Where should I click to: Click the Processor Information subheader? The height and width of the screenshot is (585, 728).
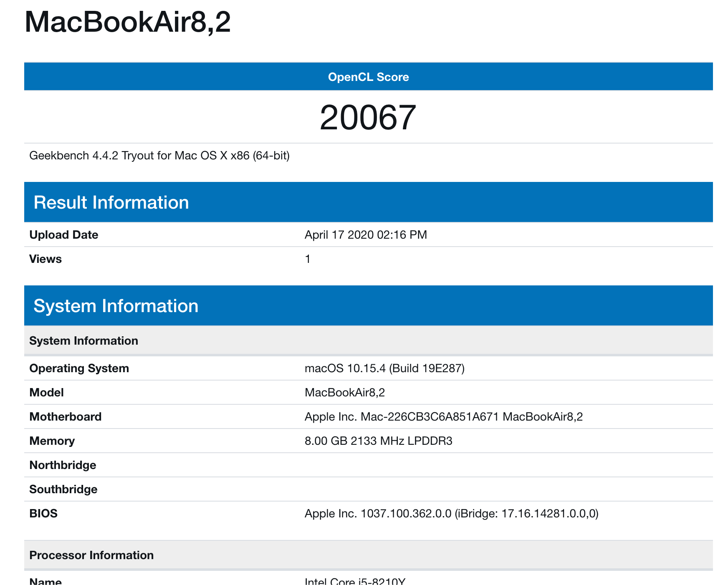pos(369,555)
